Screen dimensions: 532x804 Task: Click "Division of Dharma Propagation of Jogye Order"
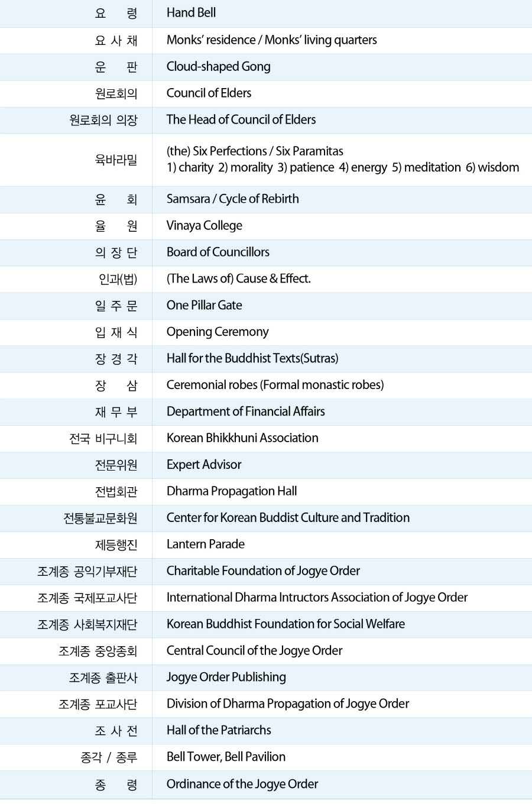[288, 705]
